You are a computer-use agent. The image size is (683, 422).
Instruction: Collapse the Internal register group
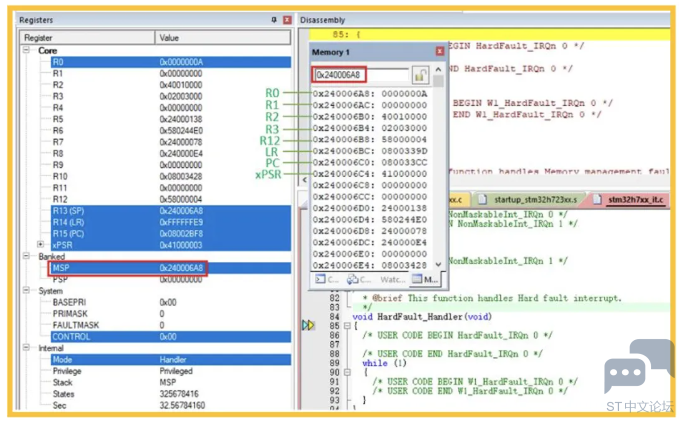click(26, 348)
